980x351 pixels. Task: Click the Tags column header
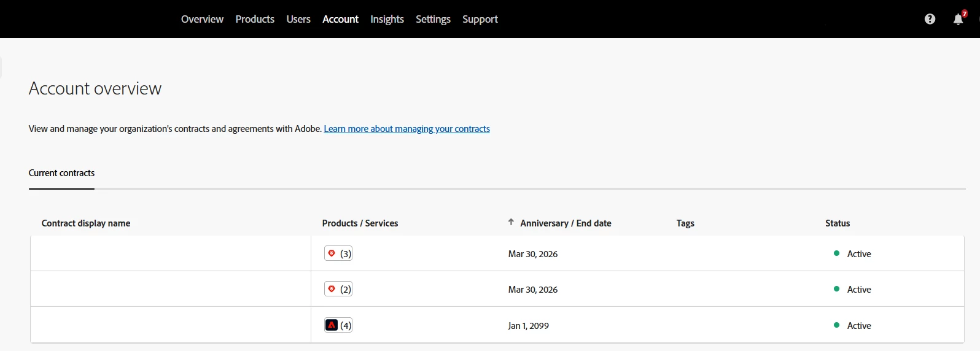tap(685, 223)
